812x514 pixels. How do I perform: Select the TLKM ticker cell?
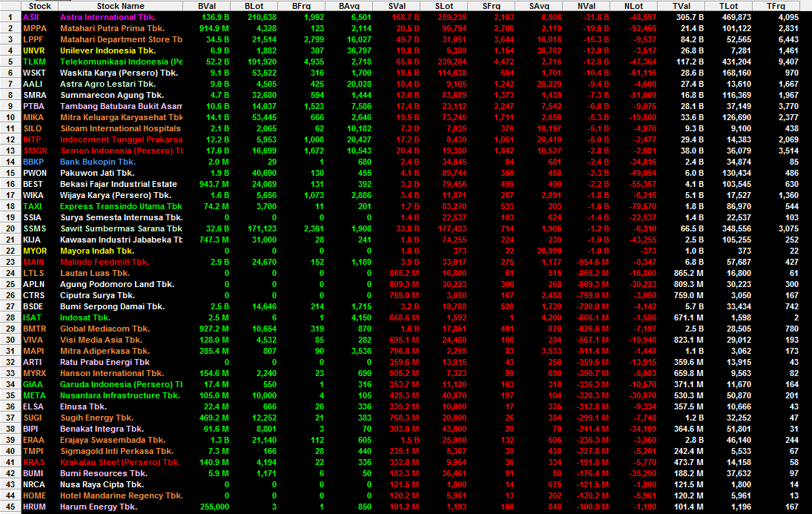point(34,62)
